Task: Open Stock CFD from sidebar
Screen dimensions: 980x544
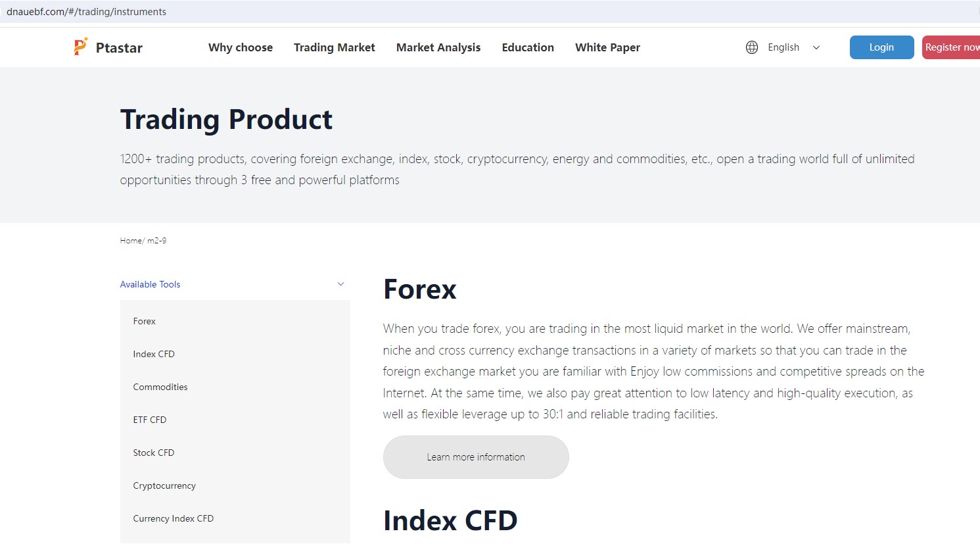Action: 154,453
